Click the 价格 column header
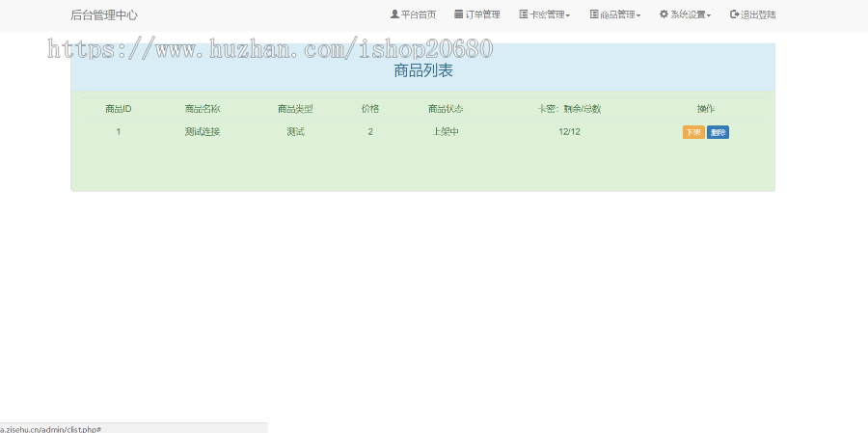This screenshot has height=433, width=868. 370,109
